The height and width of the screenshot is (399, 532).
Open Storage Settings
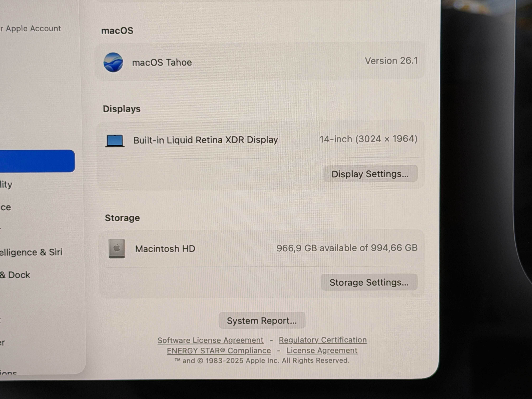pyautogui.click(x=369, y=282)
